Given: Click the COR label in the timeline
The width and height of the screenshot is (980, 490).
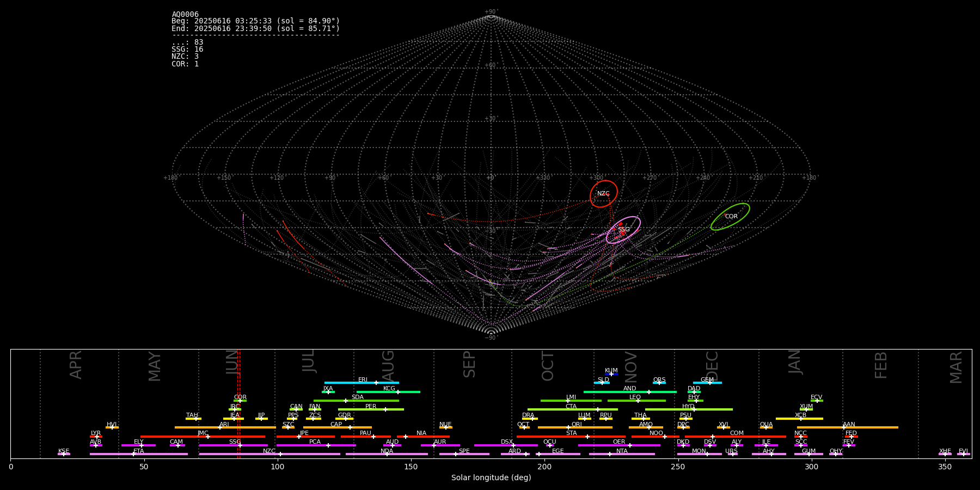Looking at the screenshot, I should pyautogui.click(x=240, y=397).
